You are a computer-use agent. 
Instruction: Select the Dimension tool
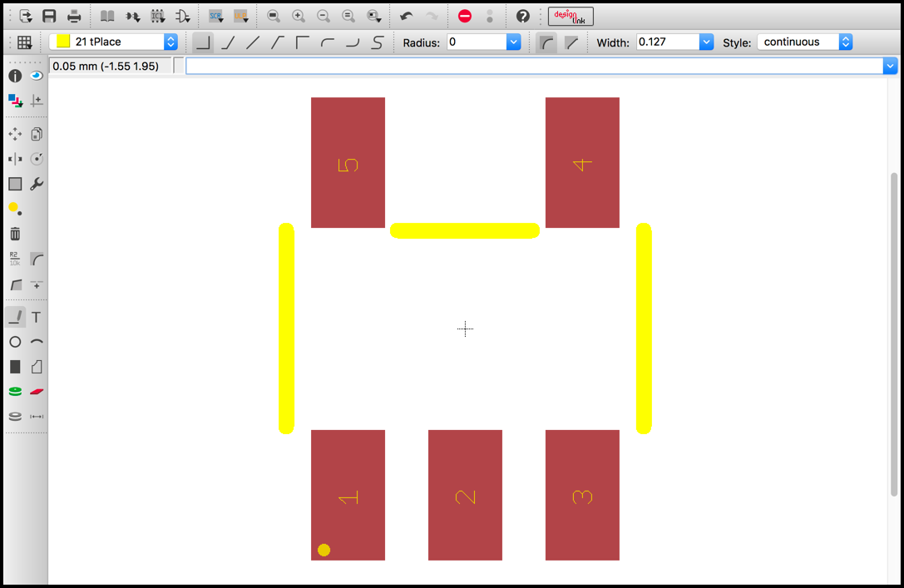[37, 416]
